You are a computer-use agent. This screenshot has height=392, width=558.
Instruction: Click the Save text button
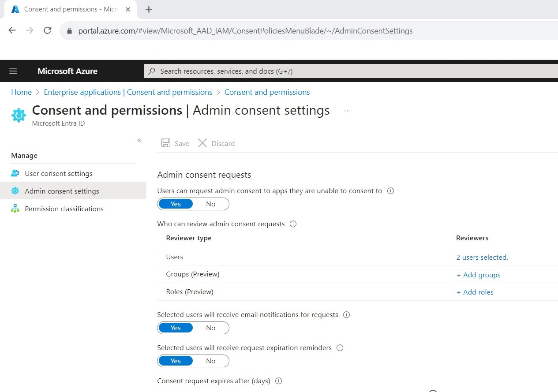coord(182,143)
